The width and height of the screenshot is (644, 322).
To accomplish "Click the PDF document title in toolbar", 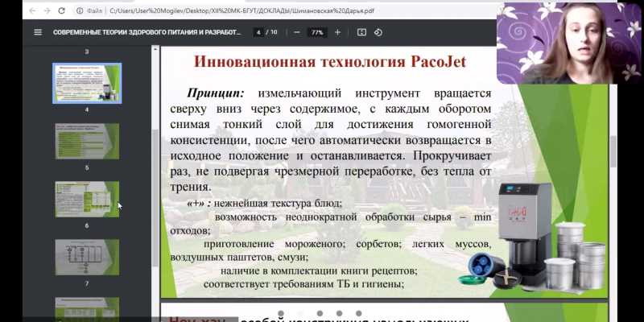I will coord(147,32).
